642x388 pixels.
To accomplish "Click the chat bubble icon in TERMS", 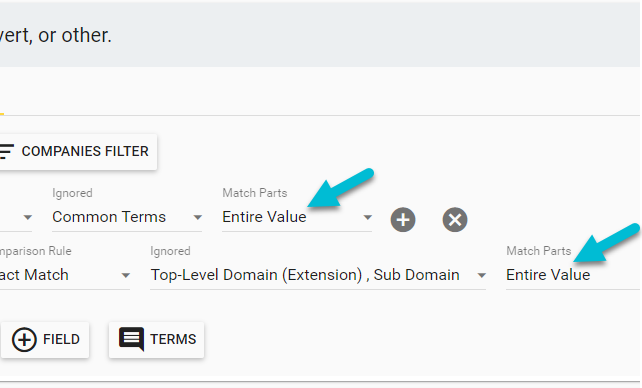I will click(x=131, y=339).
